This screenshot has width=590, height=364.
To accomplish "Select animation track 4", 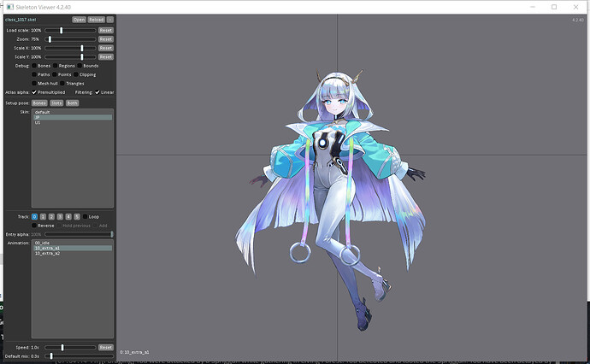I will [68, 216].
